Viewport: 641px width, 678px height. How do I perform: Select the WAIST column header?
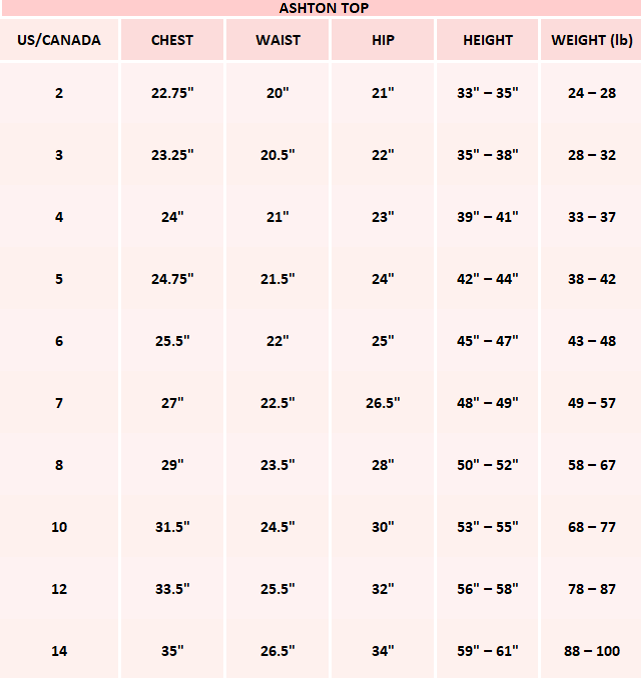coord(278,41)
